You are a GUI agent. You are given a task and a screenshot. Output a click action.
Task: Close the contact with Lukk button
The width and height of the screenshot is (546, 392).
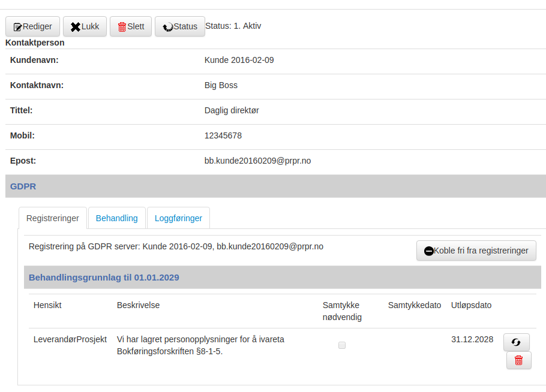85,26
